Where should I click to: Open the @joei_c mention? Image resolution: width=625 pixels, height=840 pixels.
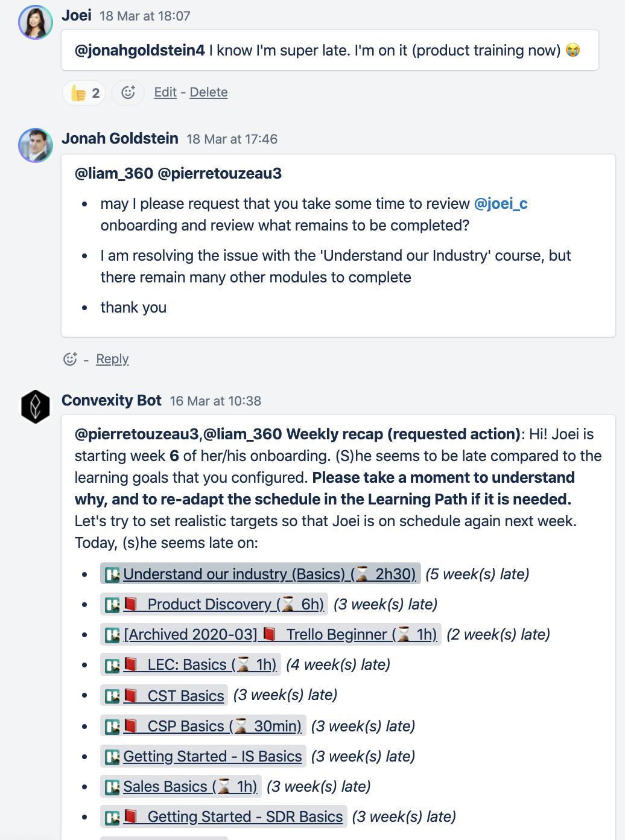[501, 203]
